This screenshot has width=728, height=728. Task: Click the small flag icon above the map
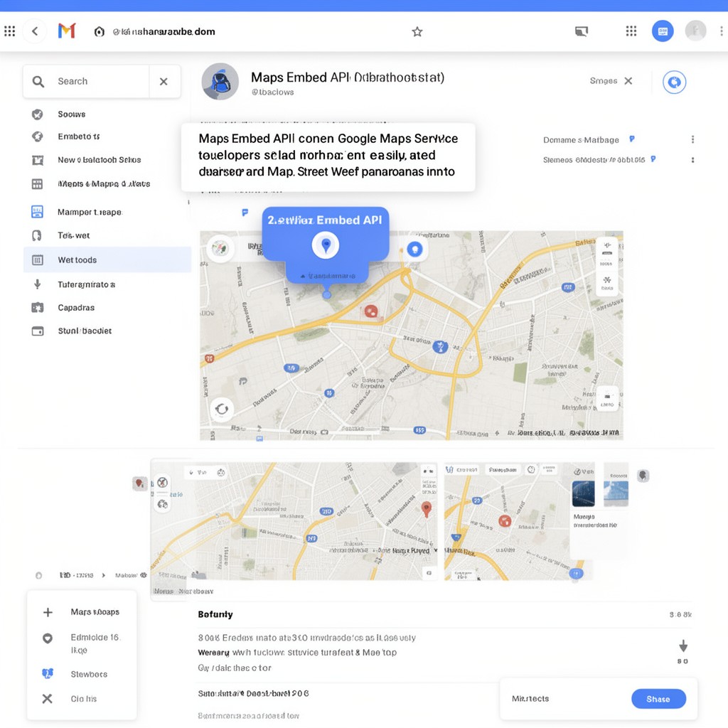[x=245, y=213]
